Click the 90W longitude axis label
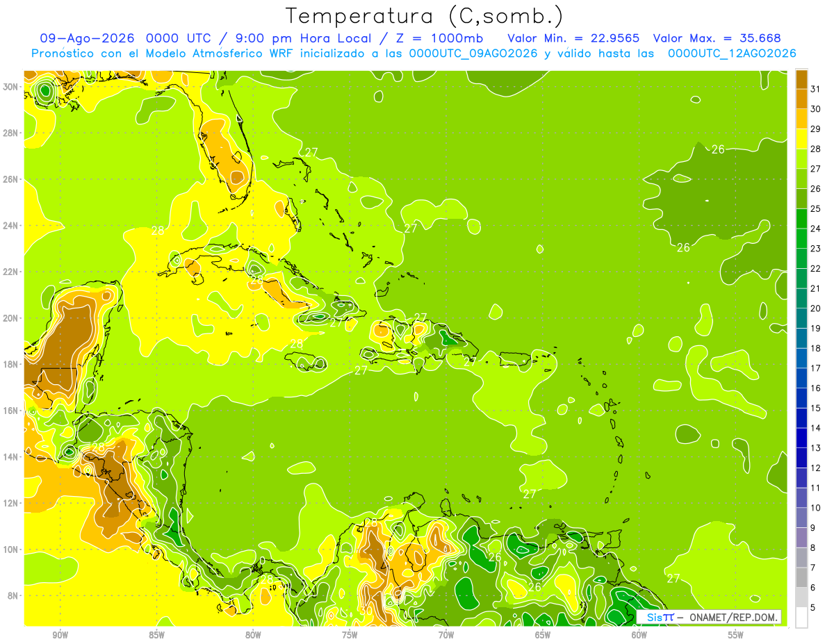The height and width of the screenshot is (644, 834). (x=60, y=635)
